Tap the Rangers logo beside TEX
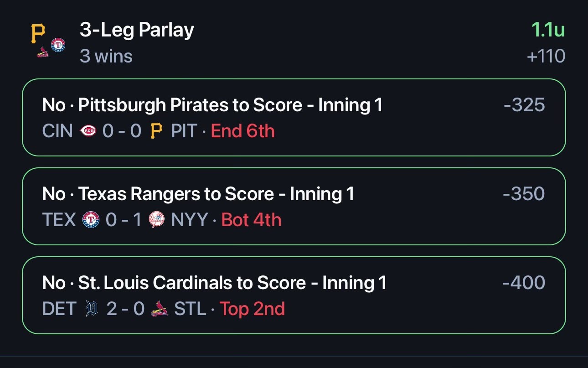 pyautogui.click(x=91, y=220)
